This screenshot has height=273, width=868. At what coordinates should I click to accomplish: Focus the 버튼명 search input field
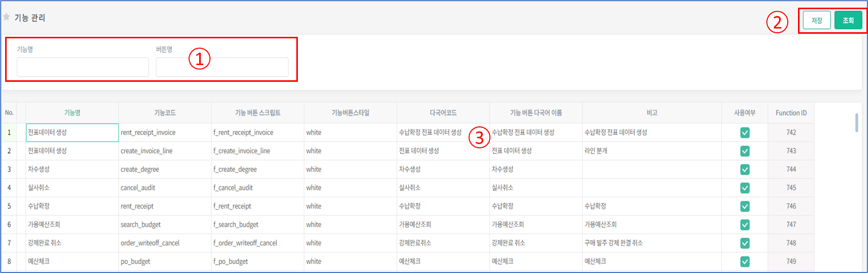click(222, 67)
